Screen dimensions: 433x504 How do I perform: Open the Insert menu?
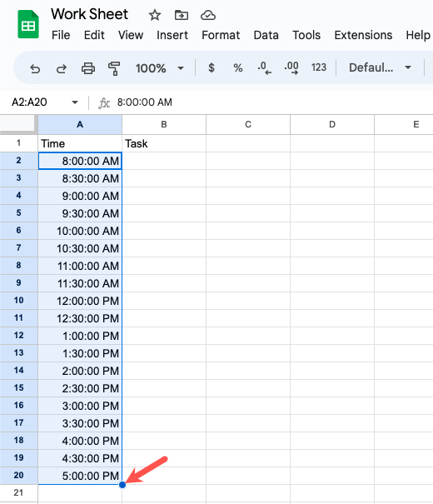(x=172, y=35)
